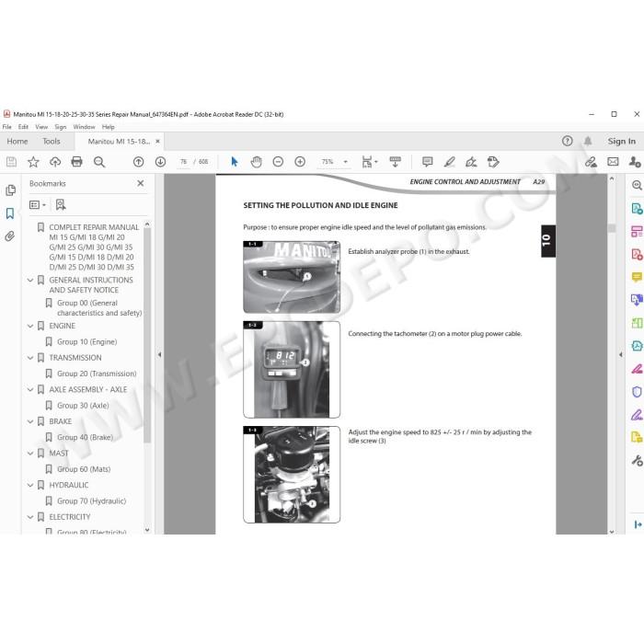644x644 pixels.
Task: Zoom in with plus button
Action: pyautogui.click(x=300, y=162)
